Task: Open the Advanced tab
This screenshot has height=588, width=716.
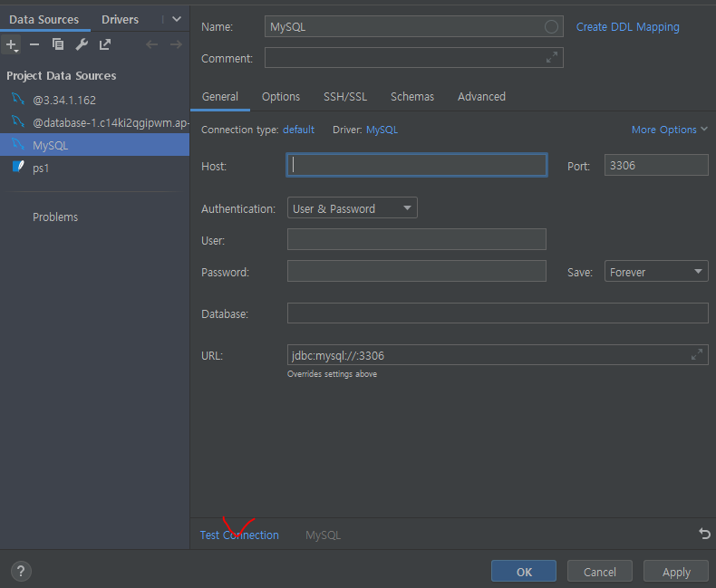Action: 482,97
